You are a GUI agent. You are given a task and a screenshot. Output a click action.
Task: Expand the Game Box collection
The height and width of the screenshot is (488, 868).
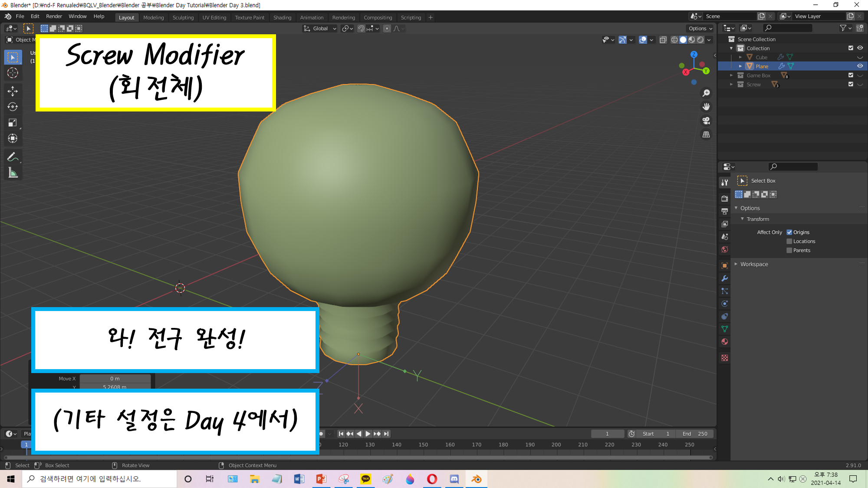click(x=731, y=75)
